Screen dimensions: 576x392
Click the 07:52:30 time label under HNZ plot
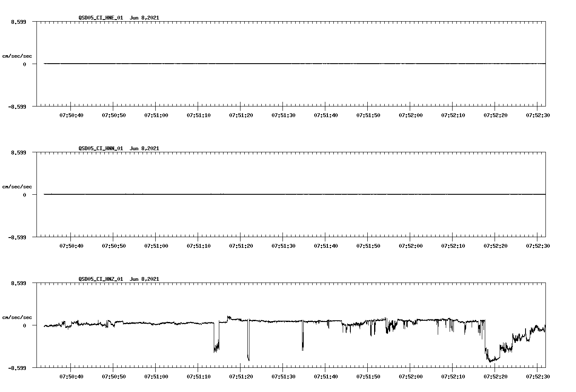click(x=538, y=376)
